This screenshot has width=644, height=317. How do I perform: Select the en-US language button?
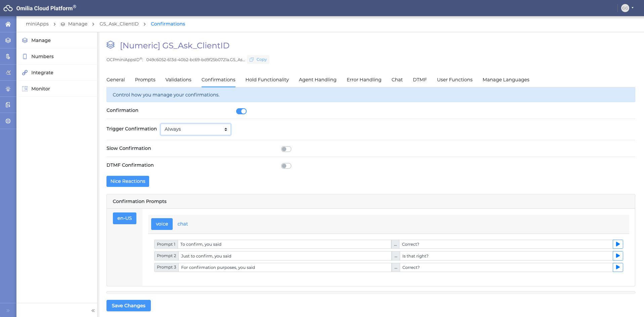point(125,218)
